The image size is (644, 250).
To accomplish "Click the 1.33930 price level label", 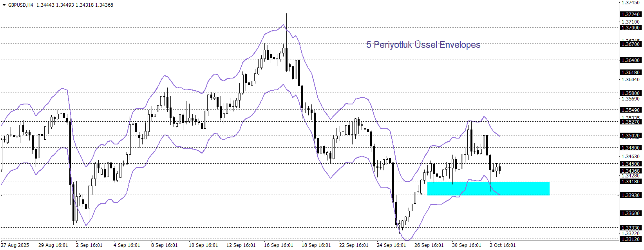I will pyautogui.click(x=630, y=195).
